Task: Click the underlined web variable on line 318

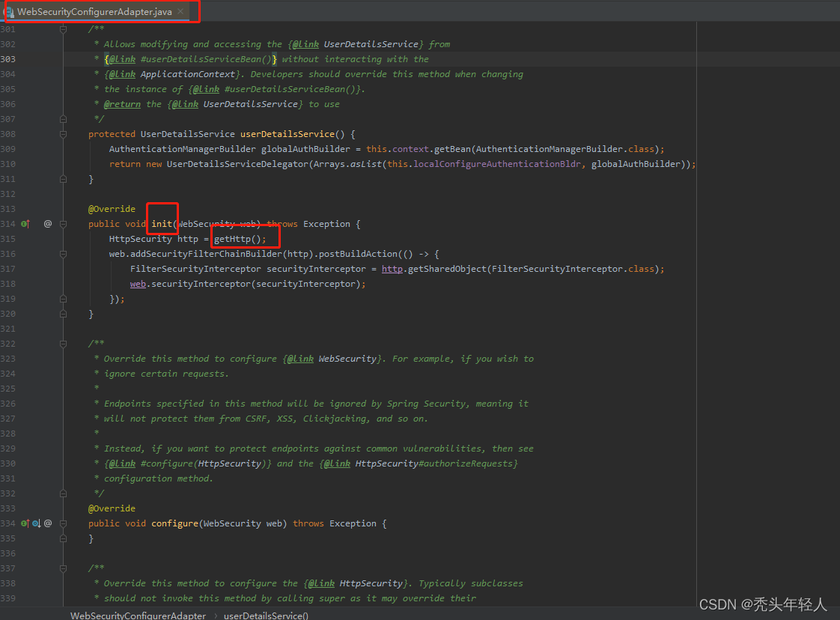Action: pyautogui.click(x=138, y=284)
